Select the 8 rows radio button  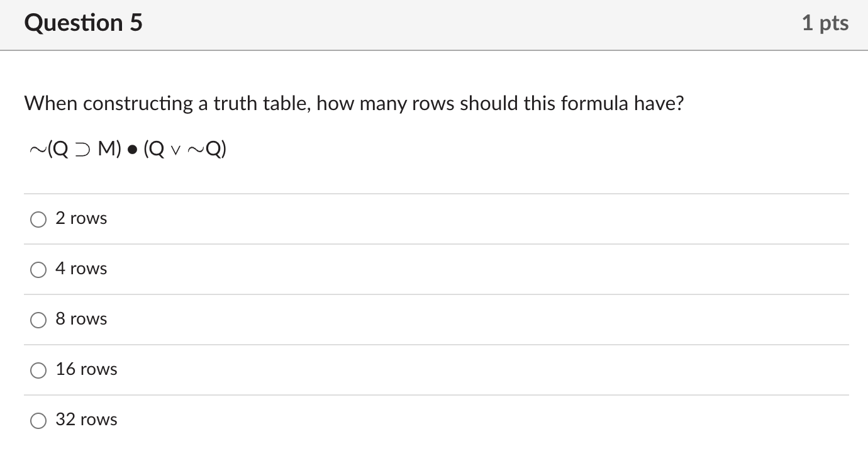point(38,320)
